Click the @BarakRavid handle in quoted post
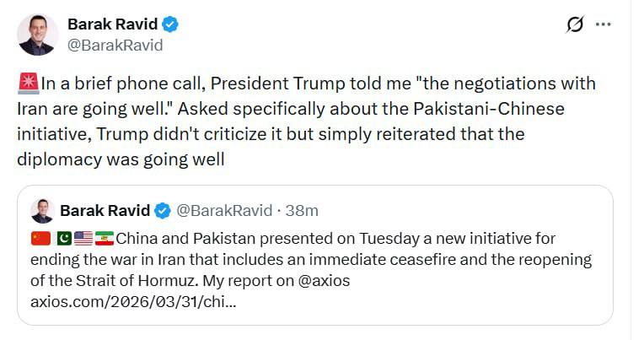Image resolution: width=644 pixels, height=340 pixels. (x=223, y=211)
